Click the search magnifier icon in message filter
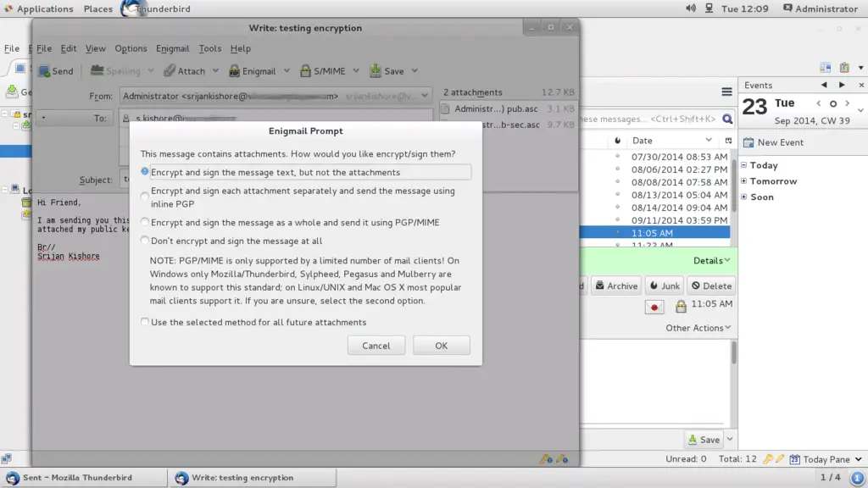This screenshot has width=868, height=488. click(727, 119)
